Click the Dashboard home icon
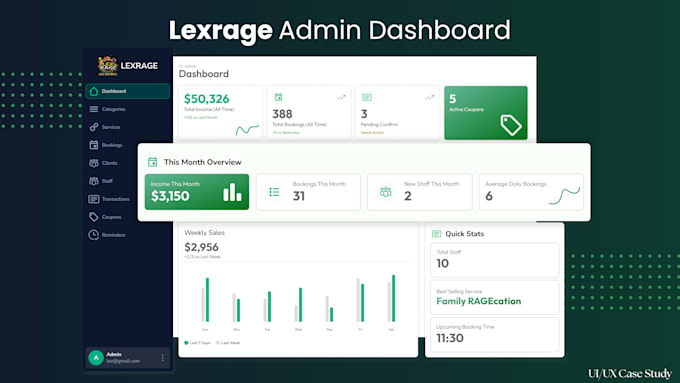 click(x=94, y=91)
